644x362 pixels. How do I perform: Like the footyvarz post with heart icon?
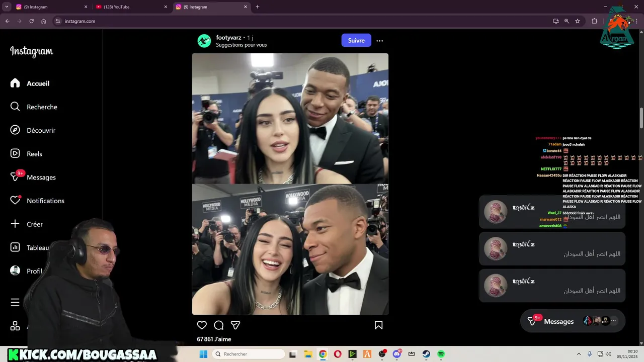point(202,325)
